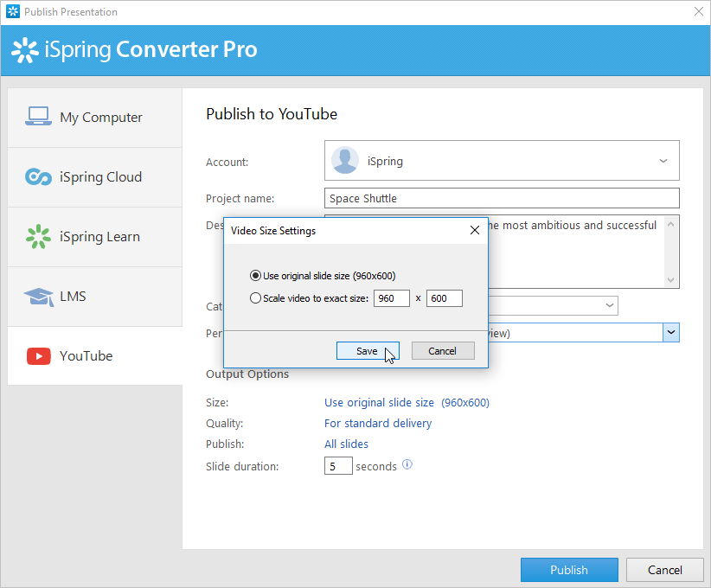This screenshot has height=588, width=711.
Task: Go to the LMS tab
Action: (95, 297)
